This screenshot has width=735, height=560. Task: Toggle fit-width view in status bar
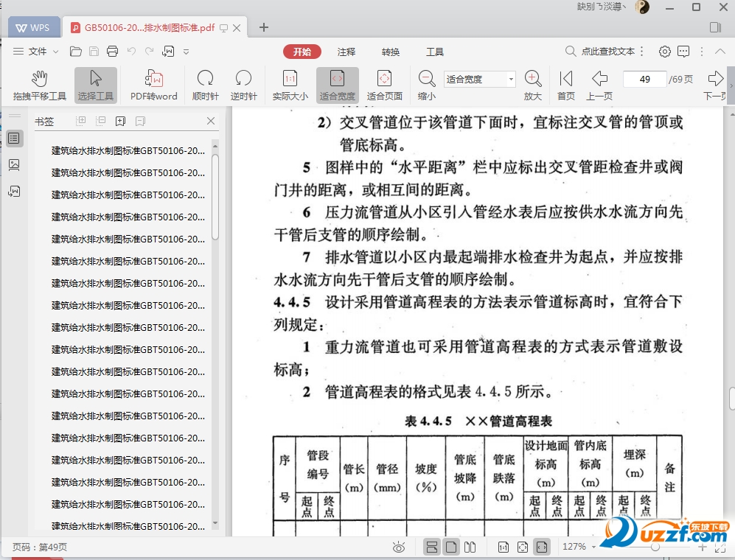541,547
